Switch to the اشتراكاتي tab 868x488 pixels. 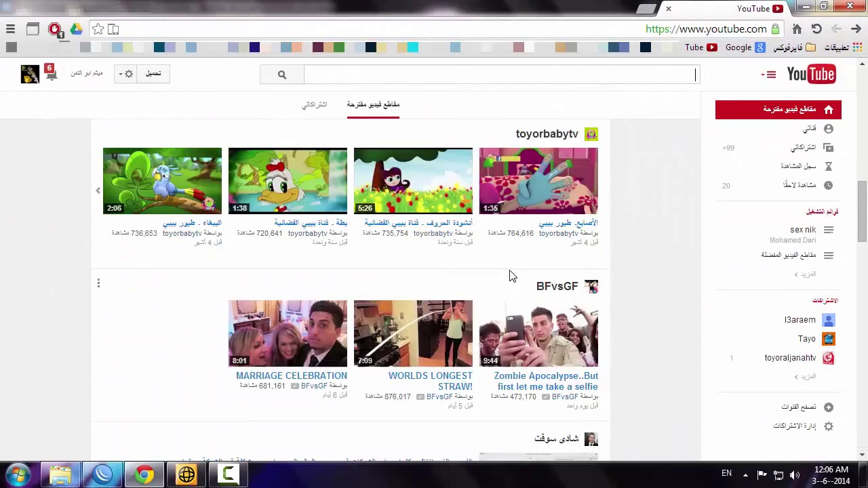(314, 104)
